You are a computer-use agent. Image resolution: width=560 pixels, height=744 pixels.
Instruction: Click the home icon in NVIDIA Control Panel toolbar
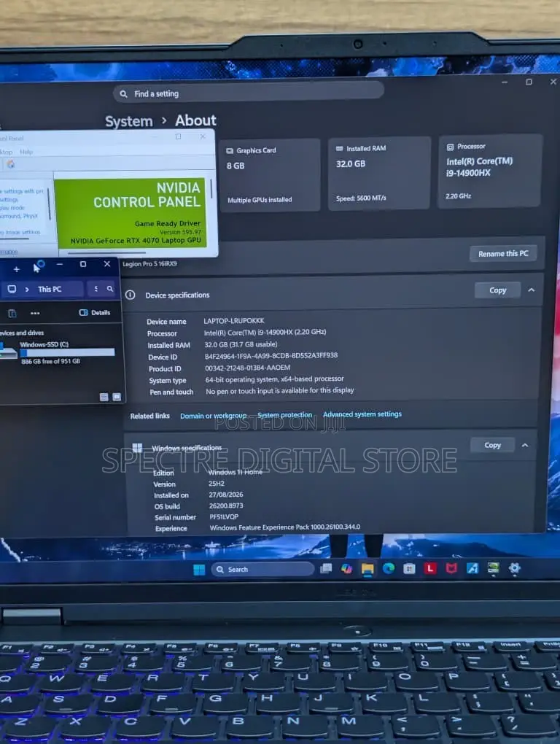[x=10, y=164]
